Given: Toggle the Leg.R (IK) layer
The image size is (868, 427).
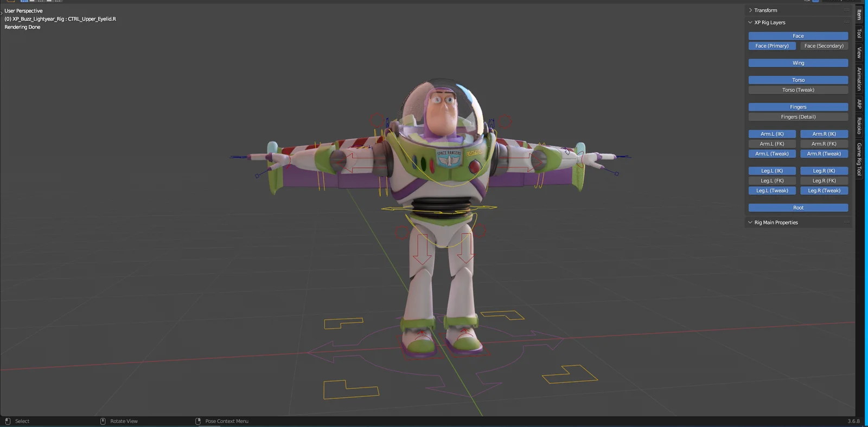Looking at the screenshot, I should [824, 171].
